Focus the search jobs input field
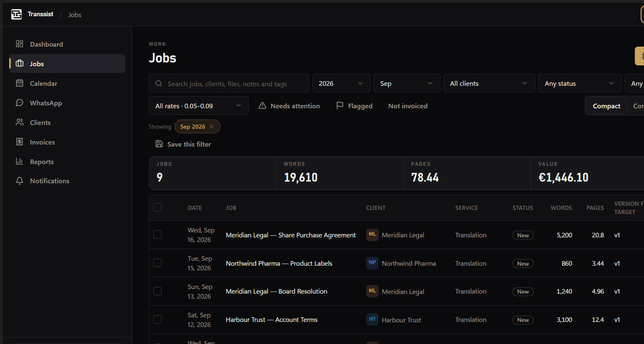 point(229,83)
